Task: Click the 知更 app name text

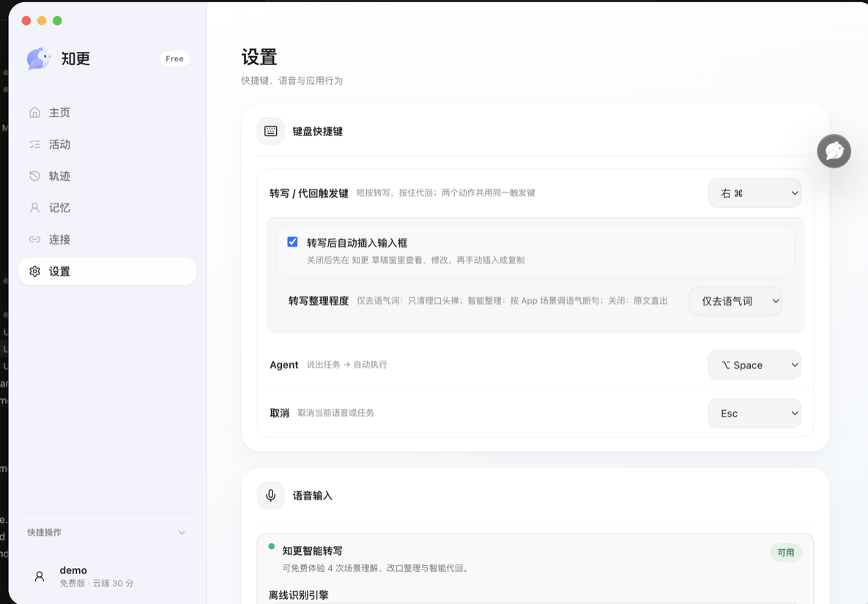Action: click(x=76, y=59)
